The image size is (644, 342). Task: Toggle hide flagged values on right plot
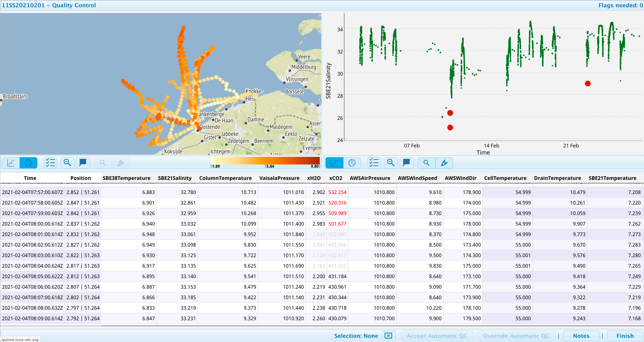[x=407, y=163]
